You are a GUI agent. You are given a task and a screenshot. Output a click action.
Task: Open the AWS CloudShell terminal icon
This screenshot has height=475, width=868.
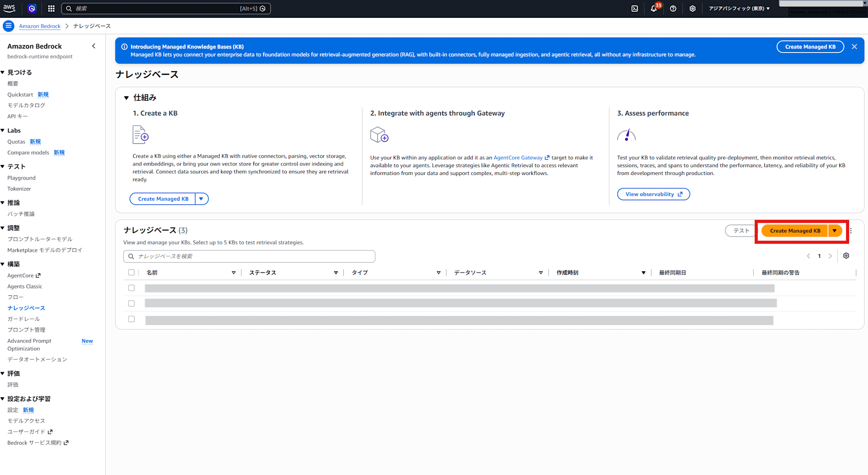[635, 9]
